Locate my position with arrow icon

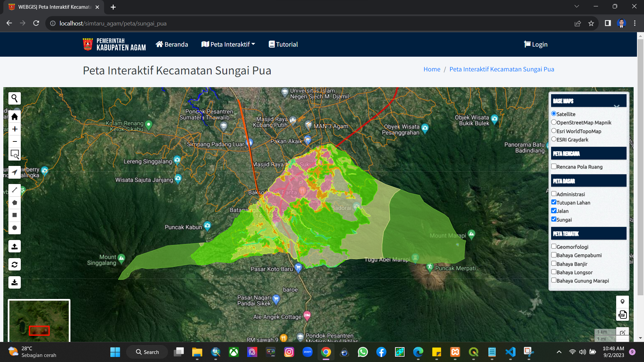(x=14, y=172)
